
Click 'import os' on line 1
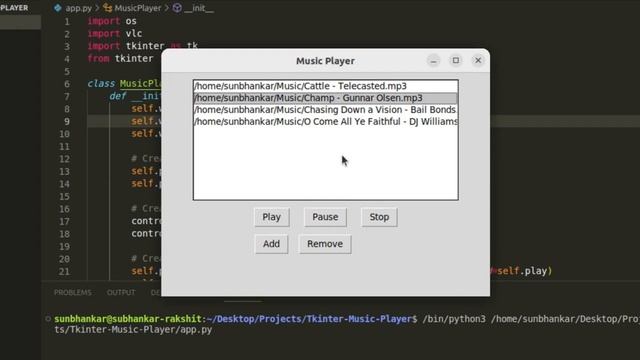click(x=112, y=21)
